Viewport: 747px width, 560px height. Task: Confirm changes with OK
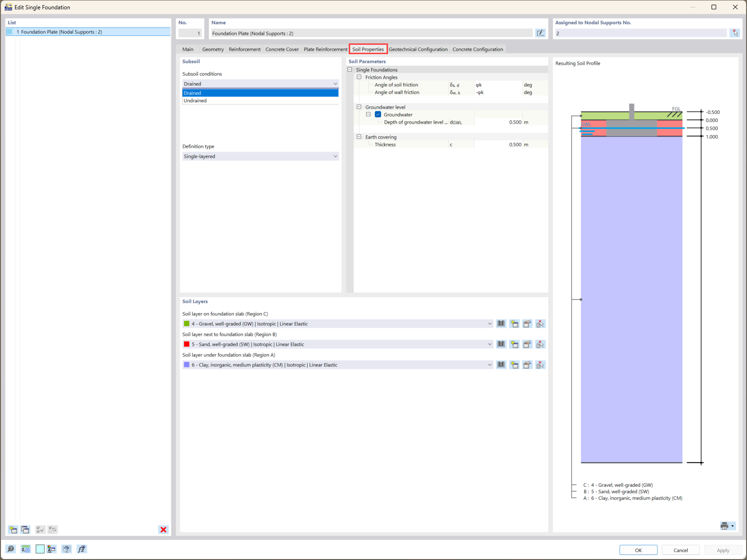point(638,550)
